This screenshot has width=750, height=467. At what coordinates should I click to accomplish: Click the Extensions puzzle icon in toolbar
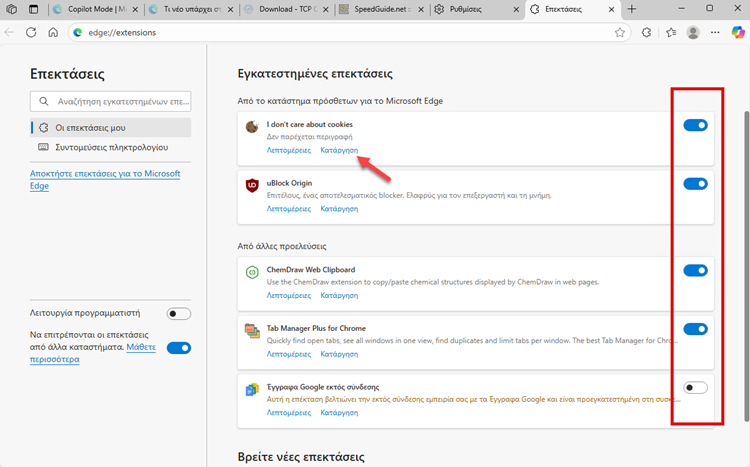(646, 32)
